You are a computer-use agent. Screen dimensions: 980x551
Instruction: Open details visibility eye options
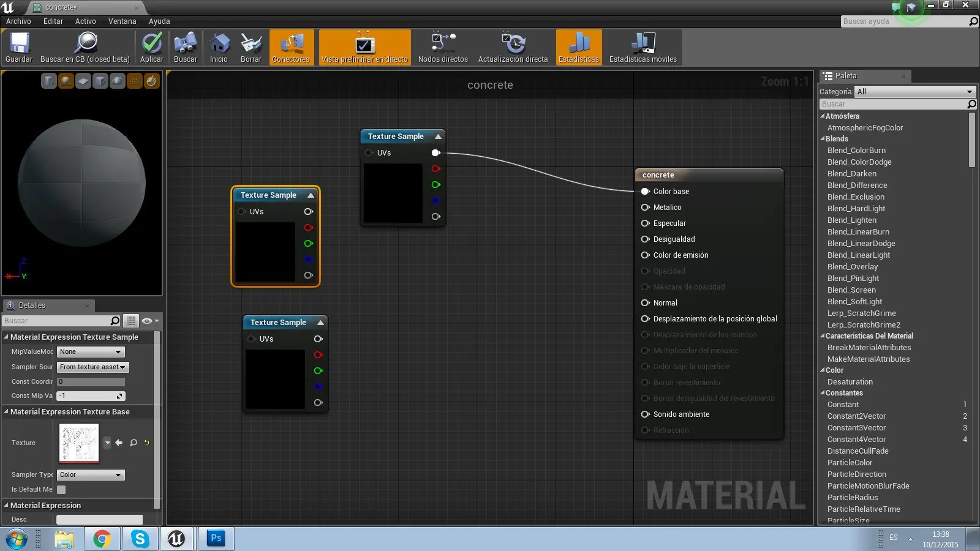coord(150,321)
